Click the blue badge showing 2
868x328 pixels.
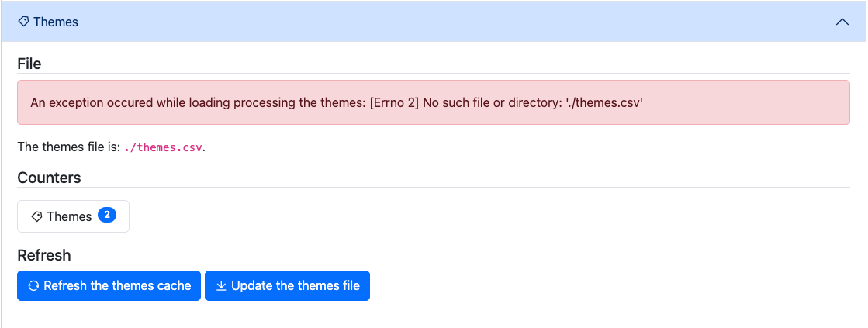click(107, 215)
